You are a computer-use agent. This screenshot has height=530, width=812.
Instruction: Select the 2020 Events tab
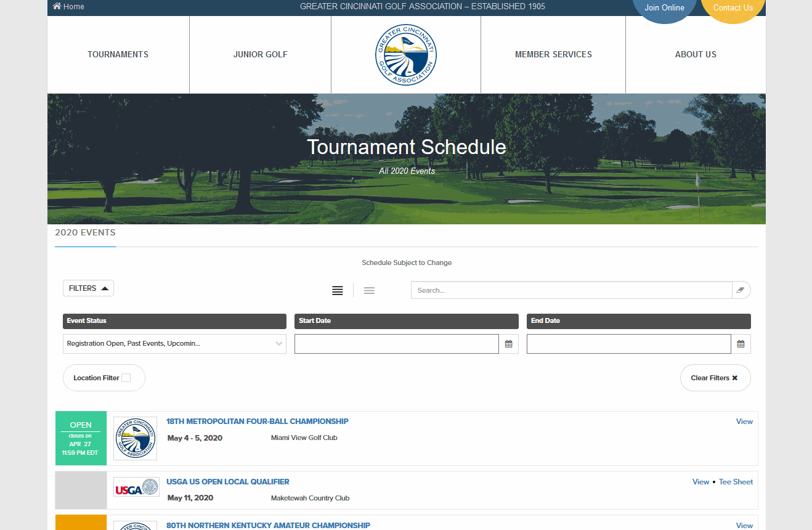[85, 233]
